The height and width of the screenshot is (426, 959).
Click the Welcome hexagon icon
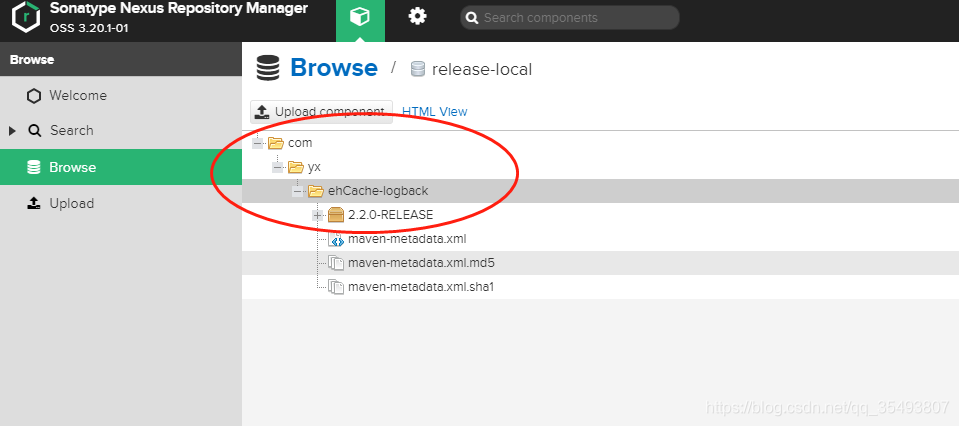point(34,96)
